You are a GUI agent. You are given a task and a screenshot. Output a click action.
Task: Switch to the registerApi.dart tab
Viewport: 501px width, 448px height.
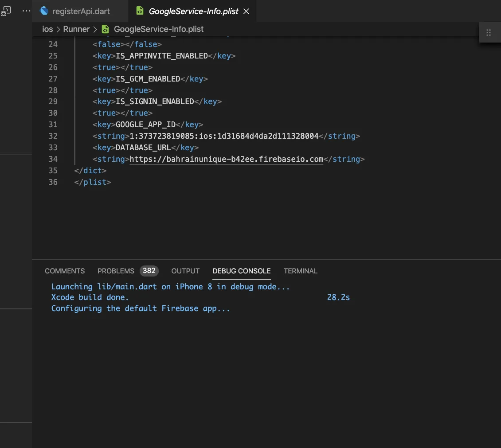(x=81, y=12)
